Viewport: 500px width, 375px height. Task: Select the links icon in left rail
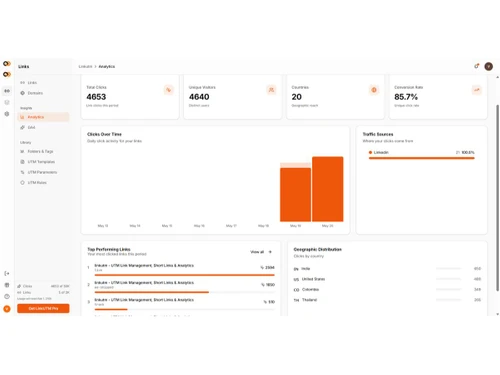7,91
